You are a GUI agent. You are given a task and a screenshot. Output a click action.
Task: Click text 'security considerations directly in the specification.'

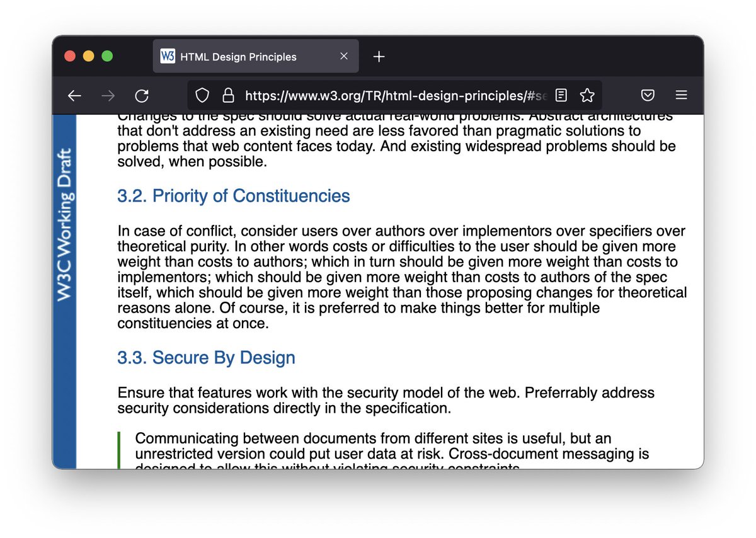284,408
